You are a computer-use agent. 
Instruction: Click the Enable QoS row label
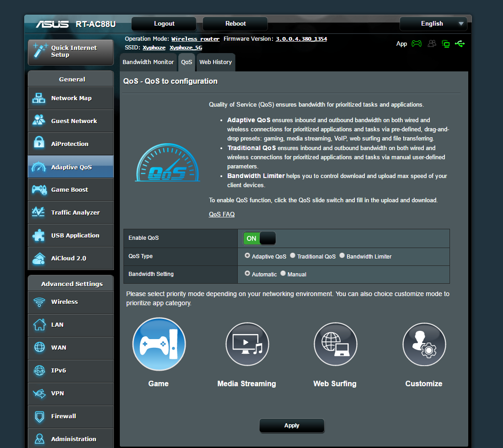click(144, 238)
